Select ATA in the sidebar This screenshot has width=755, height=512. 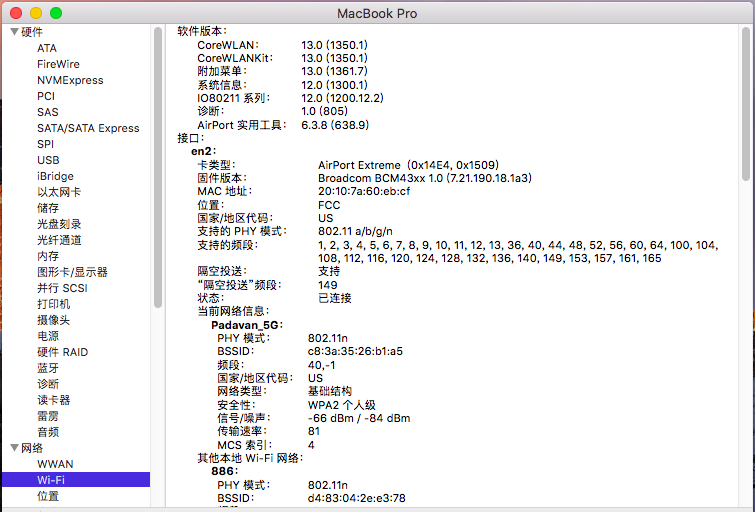point(47,48)
